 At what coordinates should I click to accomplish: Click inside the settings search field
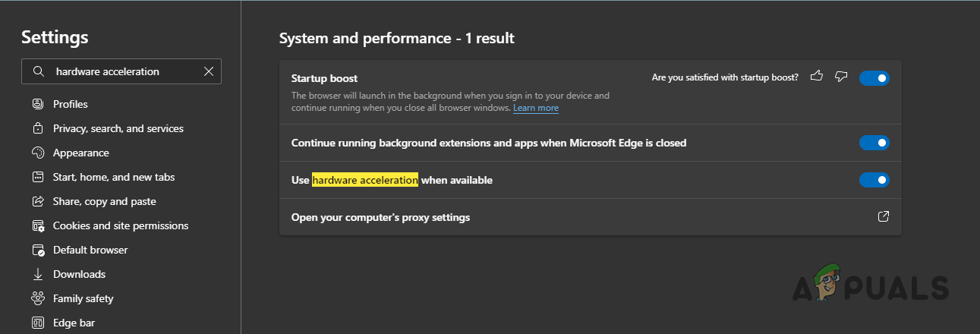(x=121, y=71)
